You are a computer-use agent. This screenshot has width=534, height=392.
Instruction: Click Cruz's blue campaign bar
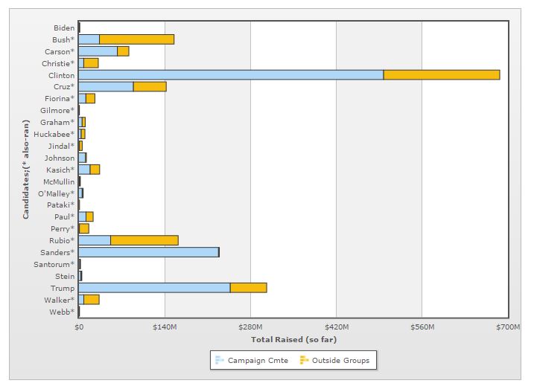[x=106, y=86]
